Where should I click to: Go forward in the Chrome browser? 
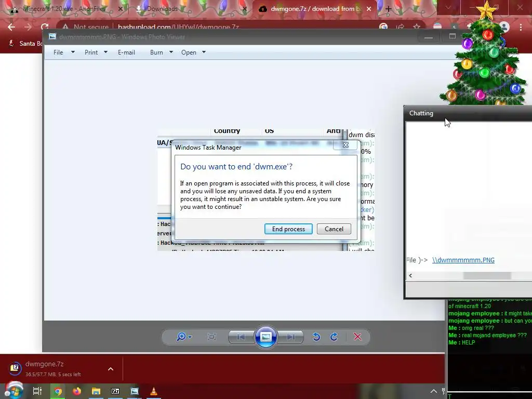pyautogui.click(x=28, y=27)
